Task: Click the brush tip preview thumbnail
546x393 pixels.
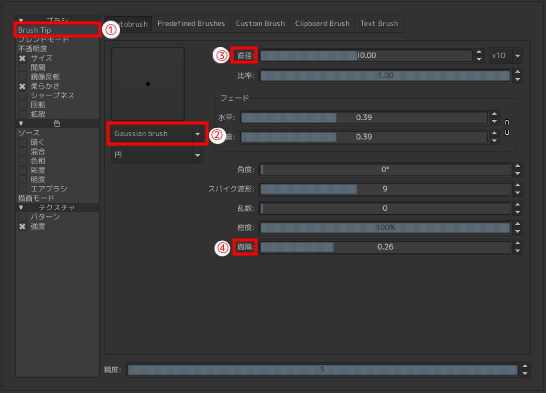Action: [x=148, y=84]
